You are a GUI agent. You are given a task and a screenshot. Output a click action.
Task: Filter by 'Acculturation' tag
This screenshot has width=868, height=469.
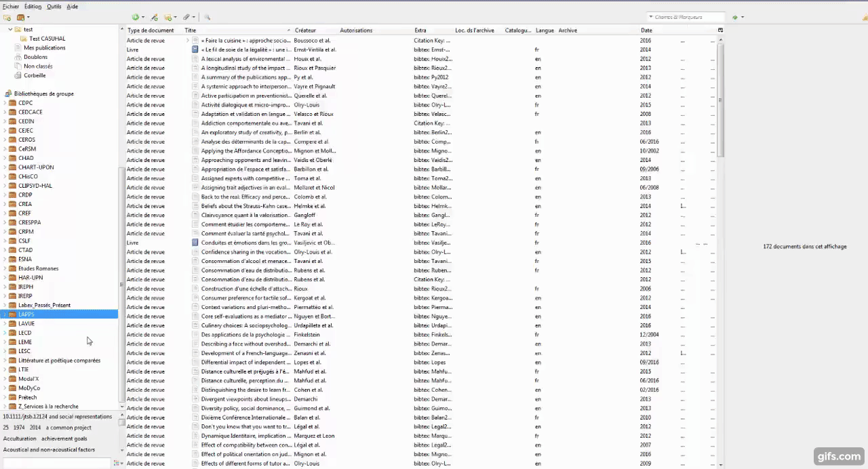20,439
